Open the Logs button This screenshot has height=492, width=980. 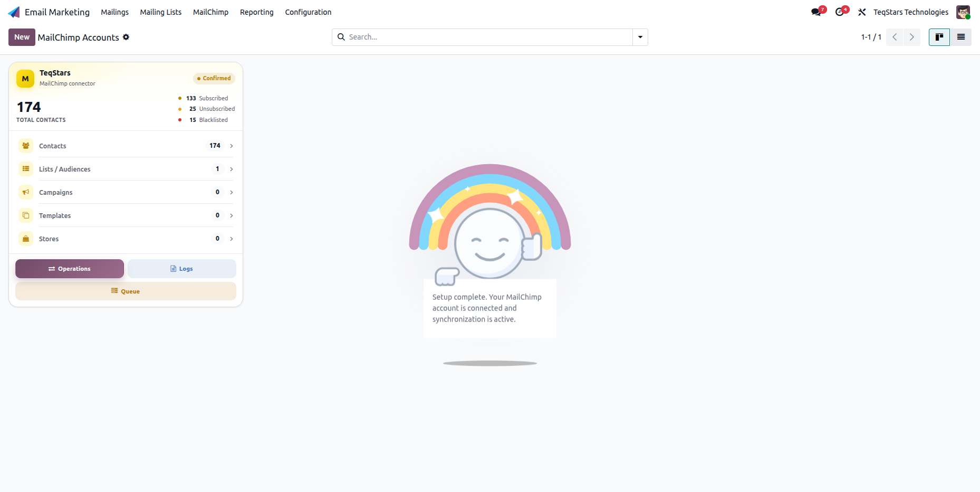182,269
